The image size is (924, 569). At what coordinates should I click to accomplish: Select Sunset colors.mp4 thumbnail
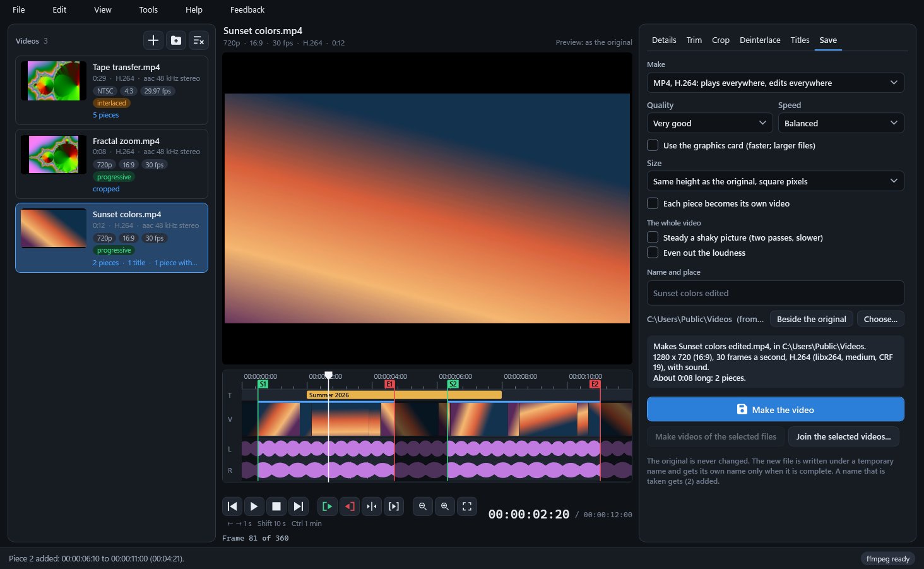[54, 228]
